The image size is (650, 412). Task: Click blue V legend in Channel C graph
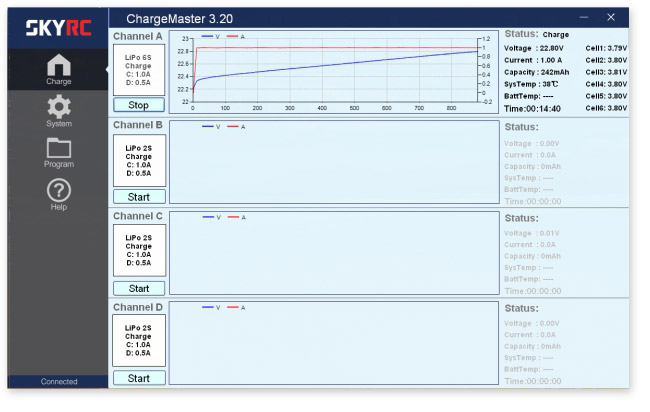(212, 217)
